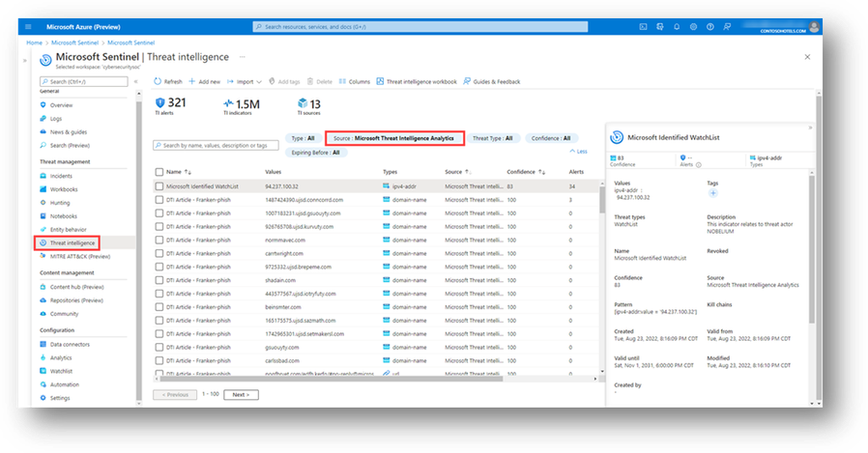Collapse the sidebar with double chevron

pos(136,81)
